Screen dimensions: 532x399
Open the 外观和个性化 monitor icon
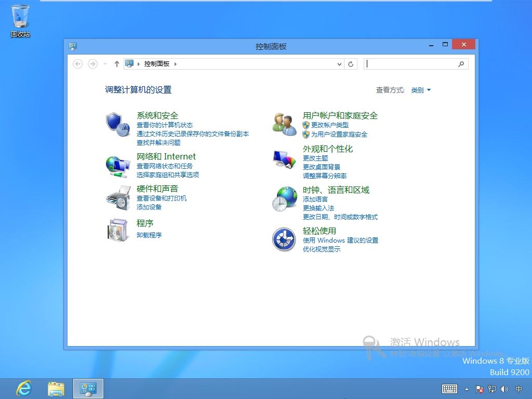coord(284,159)
